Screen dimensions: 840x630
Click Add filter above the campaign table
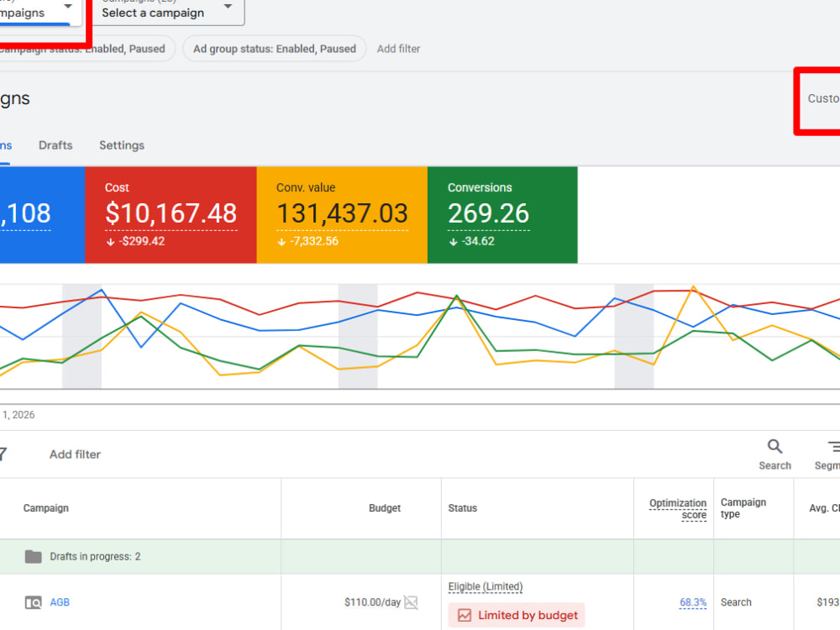(75, 454)
